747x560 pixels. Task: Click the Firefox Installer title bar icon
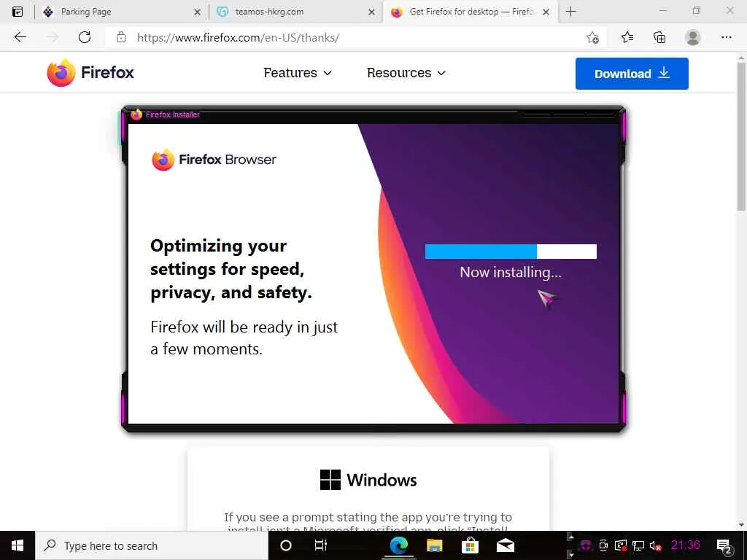pyautogui.click(x=136, y=114)
